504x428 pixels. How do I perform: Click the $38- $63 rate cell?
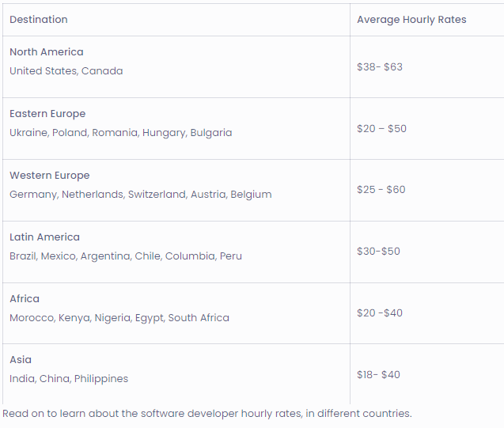[380, 66]
